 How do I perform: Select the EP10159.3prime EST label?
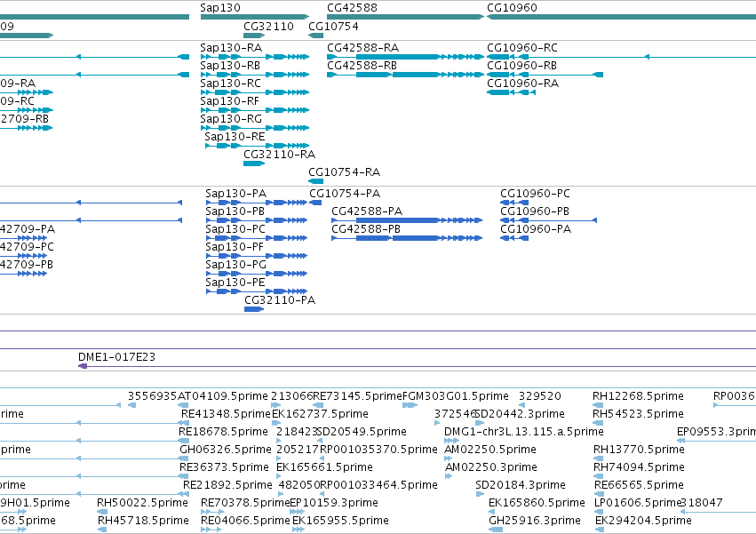coord(334,503)
